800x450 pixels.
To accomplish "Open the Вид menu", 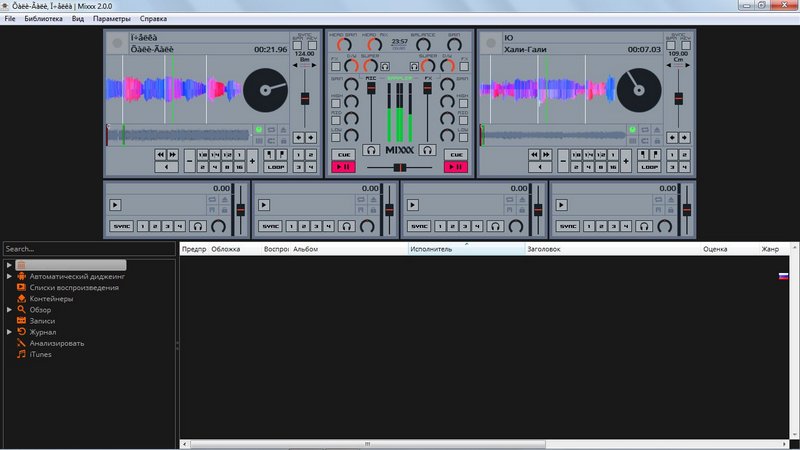I will point(78,18).
